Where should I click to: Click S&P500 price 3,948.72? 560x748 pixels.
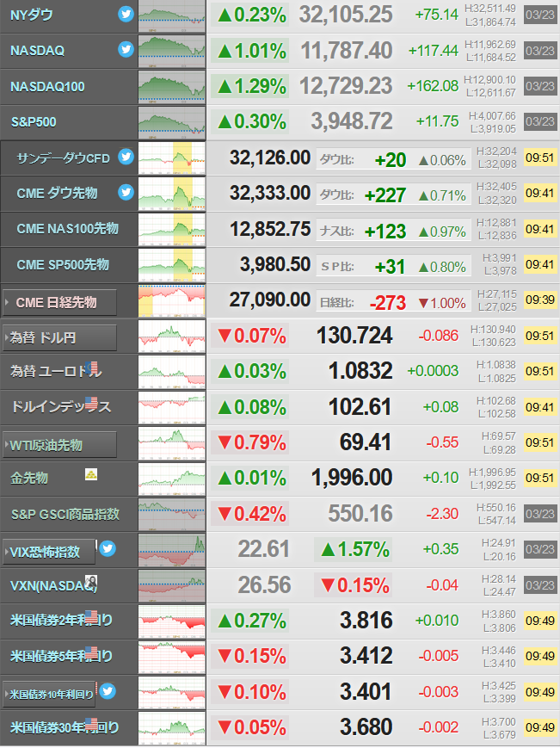coord(352,121)
